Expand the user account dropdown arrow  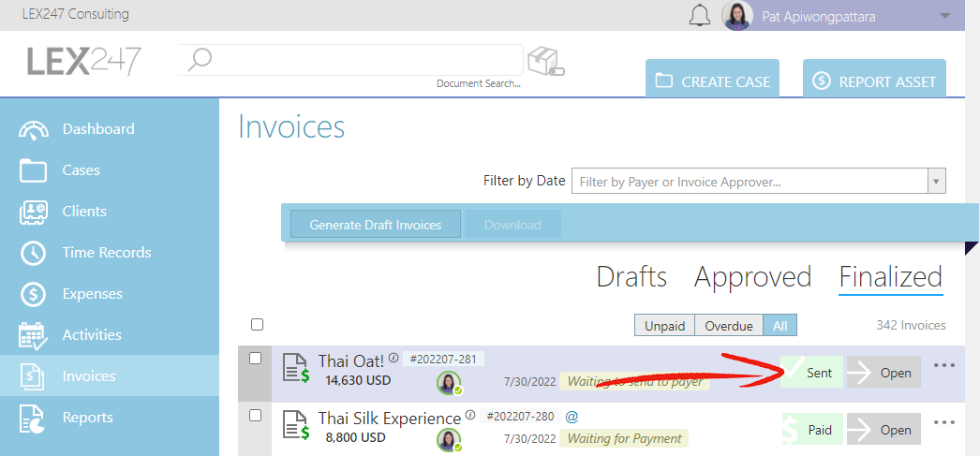[x=944, y=16]
